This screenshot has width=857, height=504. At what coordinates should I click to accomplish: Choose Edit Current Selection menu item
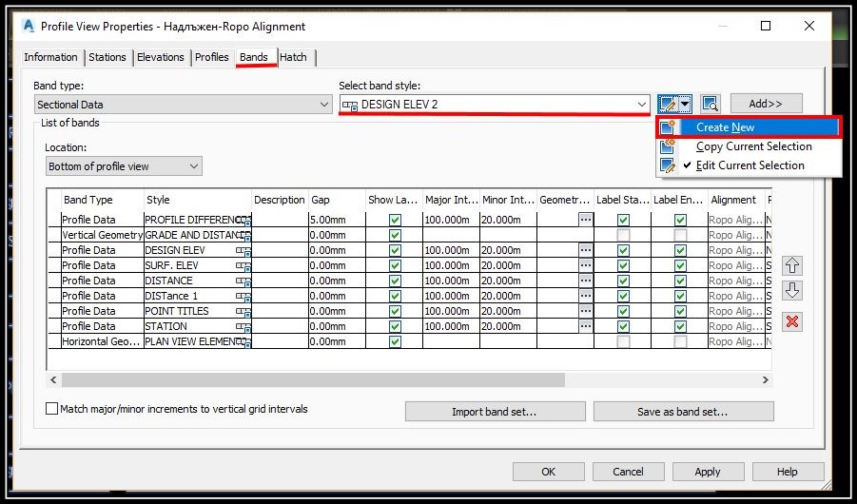tap(749, 165)
